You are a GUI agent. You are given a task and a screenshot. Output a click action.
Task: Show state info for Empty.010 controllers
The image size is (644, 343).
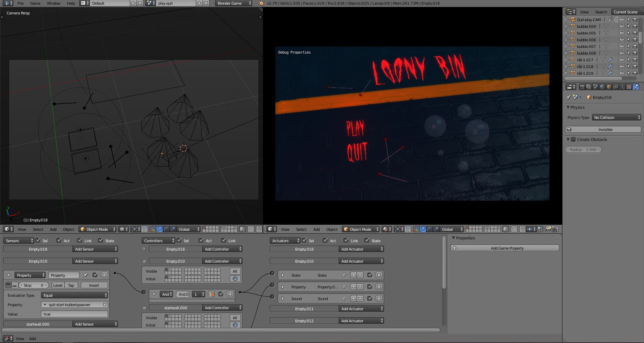[235, 279]
